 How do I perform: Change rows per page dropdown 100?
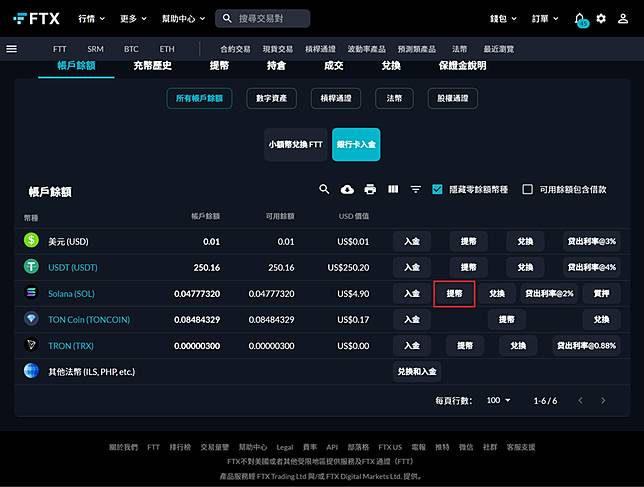[499, 400]
